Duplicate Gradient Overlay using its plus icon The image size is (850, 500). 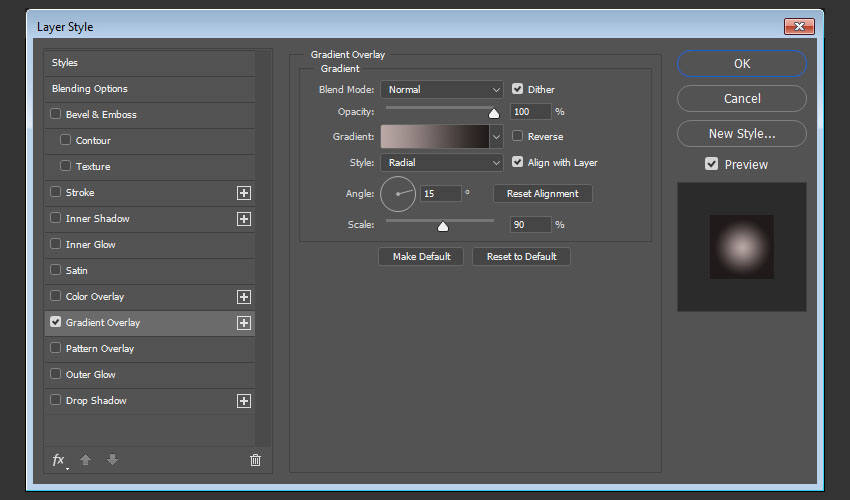[x=243, y=323]
